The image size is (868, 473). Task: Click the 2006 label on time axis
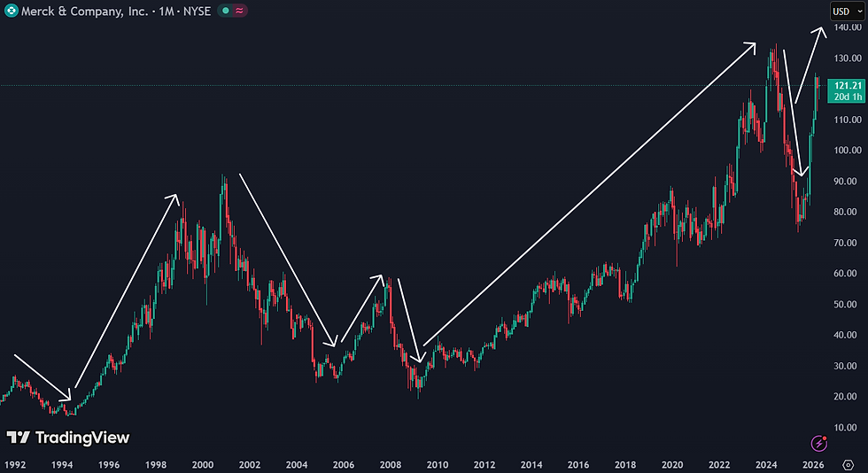click(x=344, y=465)
